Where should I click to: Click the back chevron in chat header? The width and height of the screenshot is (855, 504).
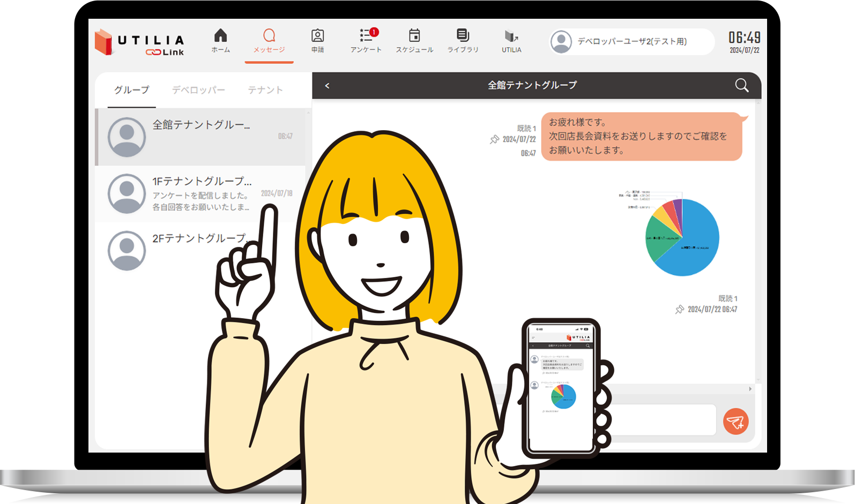point(327,86)
